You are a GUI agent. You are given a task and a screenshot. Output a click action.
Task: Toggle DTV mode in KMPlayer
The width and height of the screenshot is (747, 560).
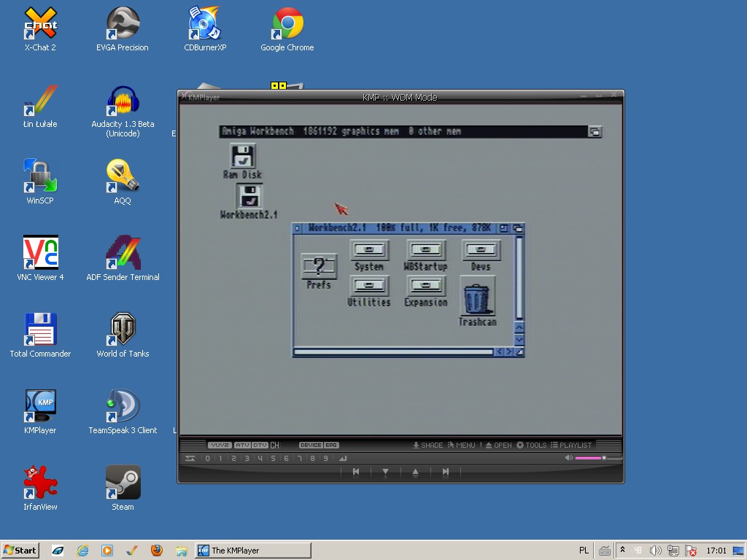[x=260, y=446]
